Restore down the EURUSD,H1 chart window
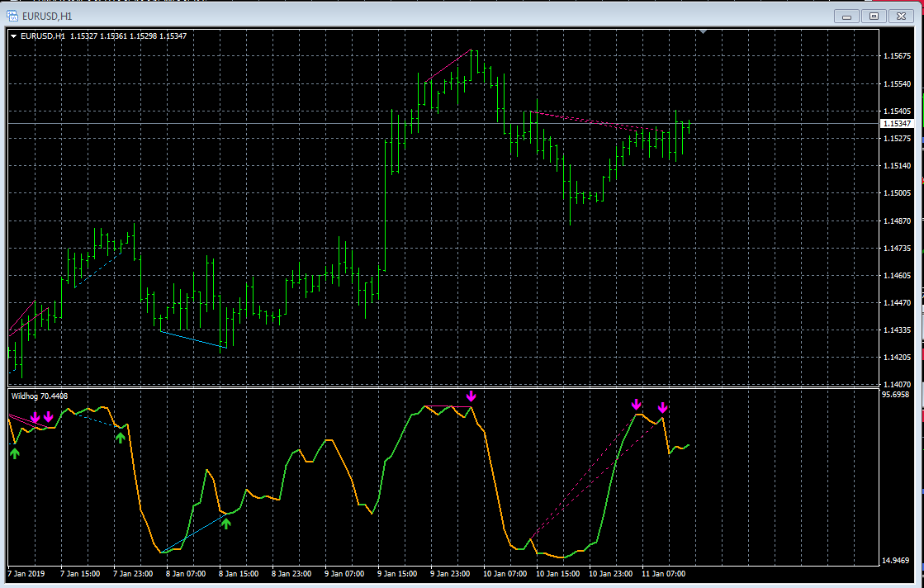This screenshot has height=588, width=924. tap(874, 17)
